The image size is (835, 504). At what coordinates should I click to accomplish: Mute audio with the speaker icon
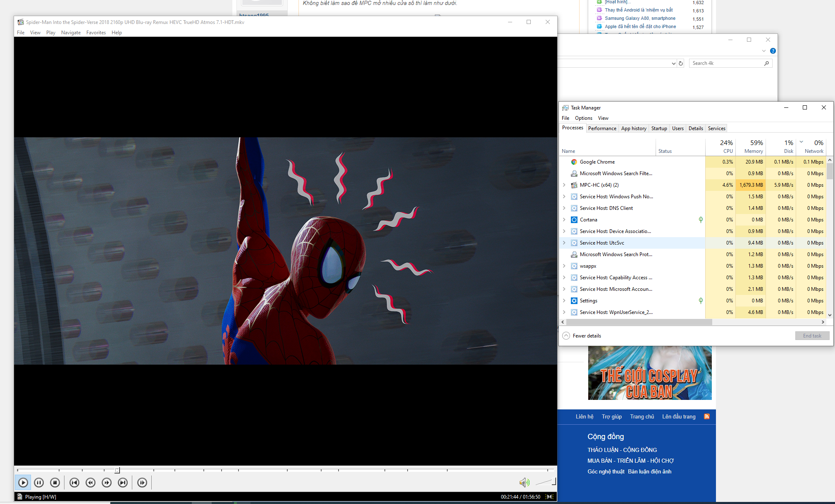click(524, 482)
